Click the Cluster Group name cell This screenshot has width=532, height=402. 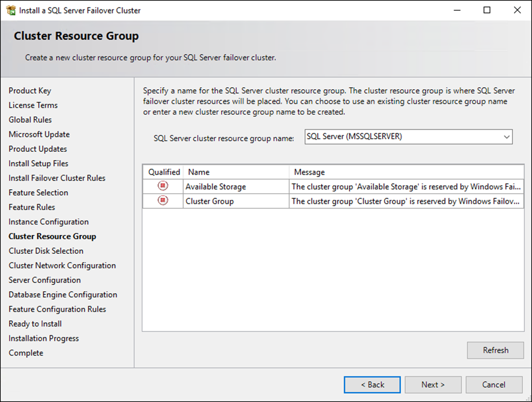pos(236,201)
